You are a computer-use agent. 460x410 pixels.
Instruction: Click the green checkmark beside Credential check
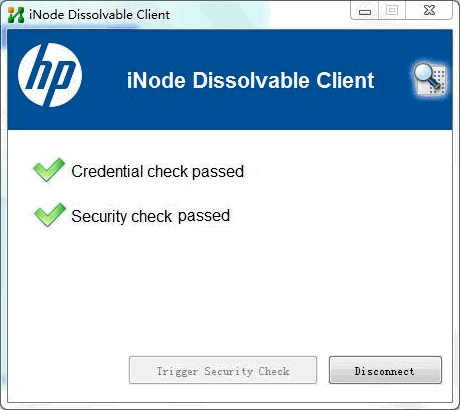(x=49, y=170)
